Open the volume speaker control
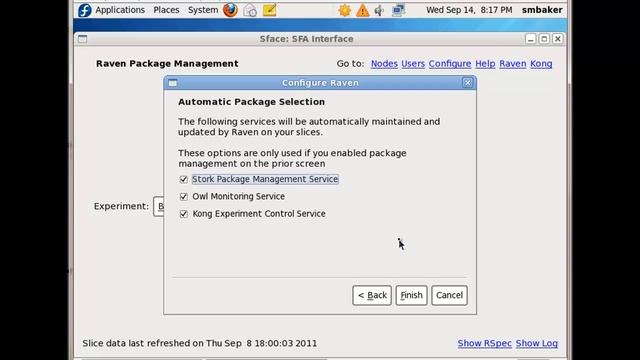Image resolution: width=640 pixels, height=360 pixels. (379, 10)
